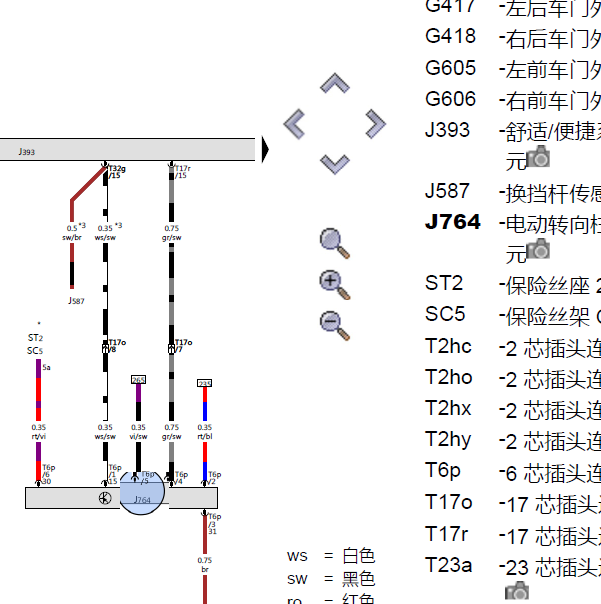Click the J587 label in the diagram
Screen dimensions: 601x604
pos(76,301)
